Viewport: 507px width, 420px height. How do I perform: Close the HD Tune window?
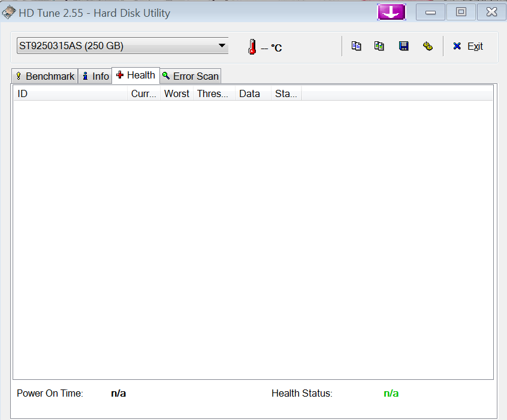pos(491,13)
